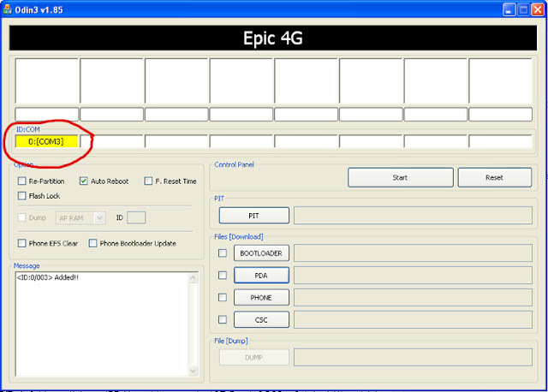Screen dimensions: 548x392
Task: Open the PIT file browser button
Action: coord(254,216)
